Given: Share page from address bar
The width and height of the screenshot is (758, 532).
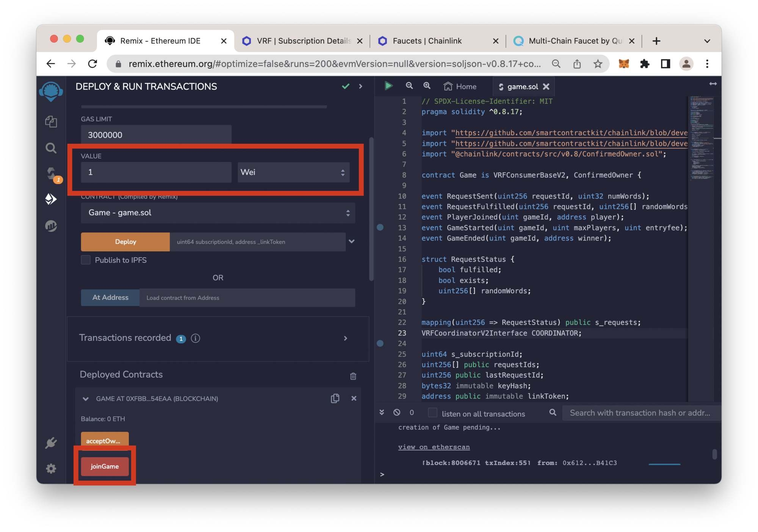Looking at the screenshot, I should [577, 64].
